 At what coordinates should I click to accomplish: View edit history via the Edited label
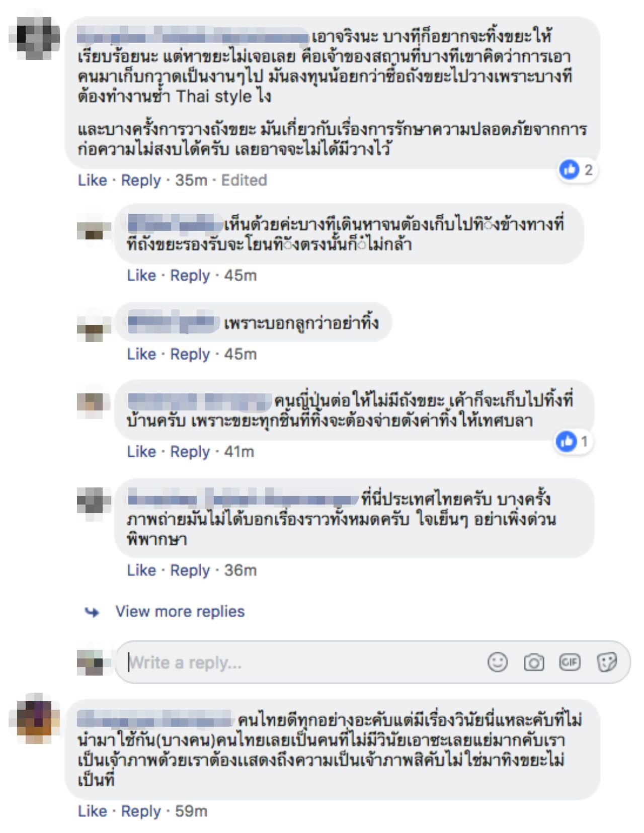pyautogui.click(x=244, y=180)
